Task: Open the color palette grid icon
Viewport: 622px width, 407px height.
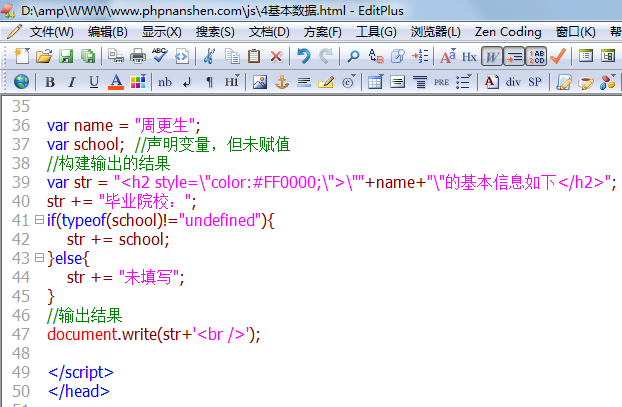Action: 138,82
